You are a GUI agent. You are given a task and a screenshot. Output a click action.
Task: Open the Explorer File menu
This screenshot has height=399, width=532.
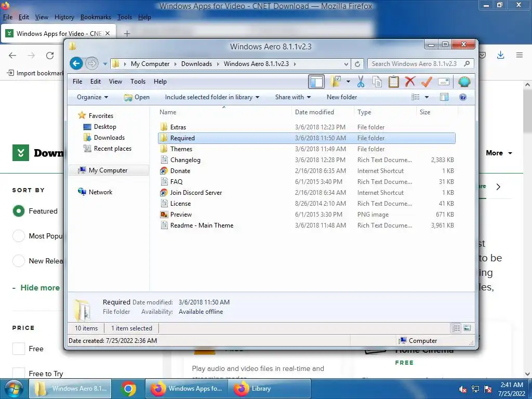[x=77, y=82]
